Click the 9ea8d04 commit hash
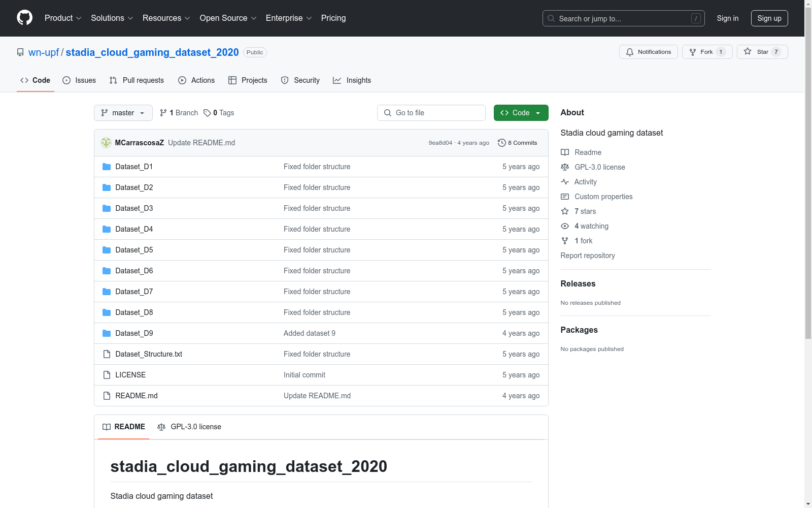The image size is (812, 508). point(440,143)
